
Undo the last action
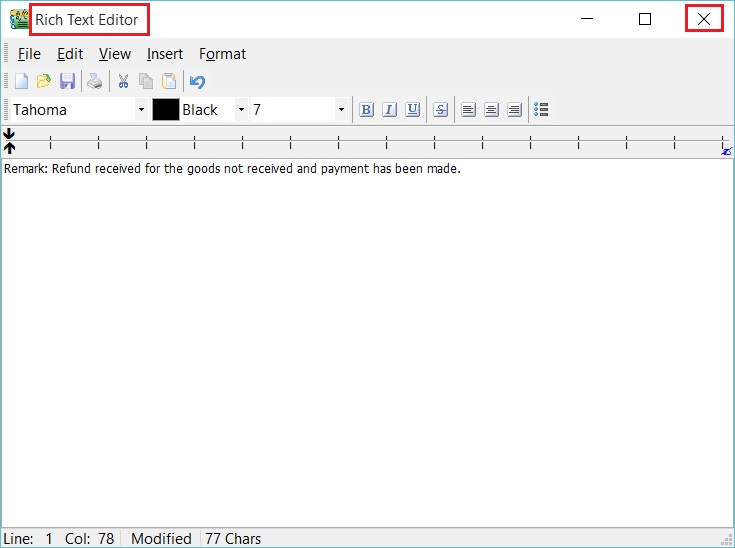(x=197, y=82)
